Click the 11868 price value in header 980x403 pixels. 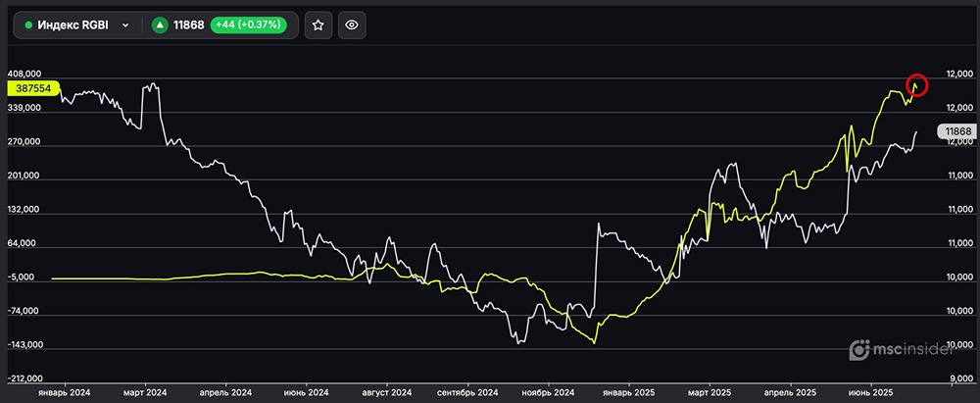tap(188, 25)
